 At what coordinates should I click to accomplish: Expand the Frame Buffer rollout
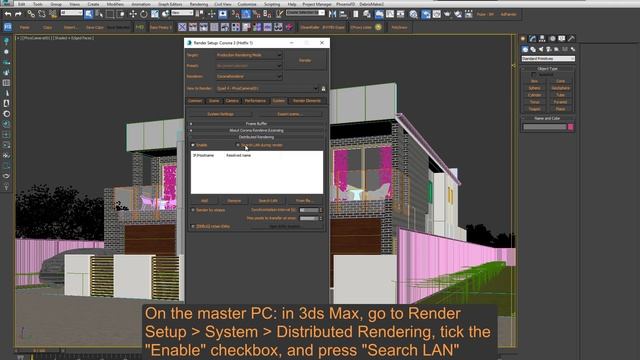pyautogui.click(x=256, y=124)
